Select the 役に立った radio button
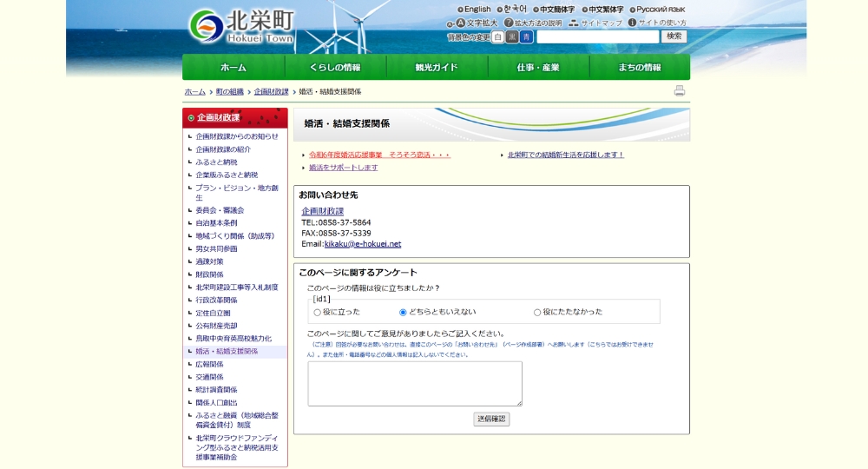868x469 pixels. pyautogui.click(x=317, y=312)
